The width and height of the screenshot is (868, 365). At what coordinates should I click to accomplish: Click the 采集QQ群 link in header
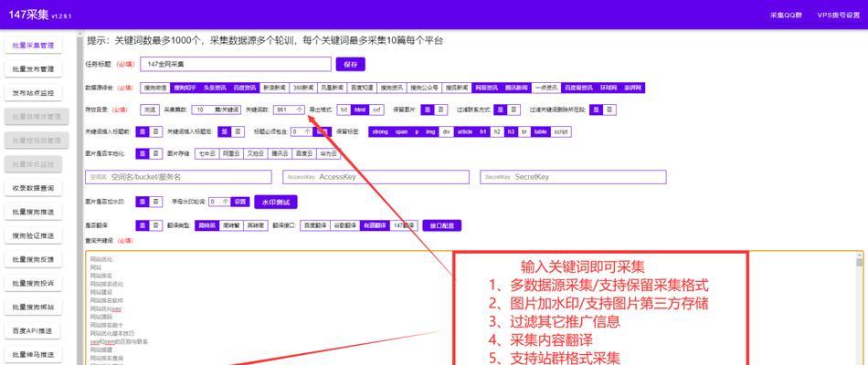click(x=786, y=15)
